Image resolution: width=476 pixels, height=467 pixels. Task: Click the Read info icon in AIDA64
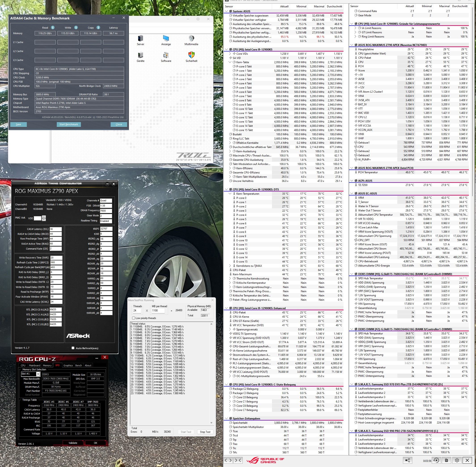pyautogui.click(x=53, y=27)
